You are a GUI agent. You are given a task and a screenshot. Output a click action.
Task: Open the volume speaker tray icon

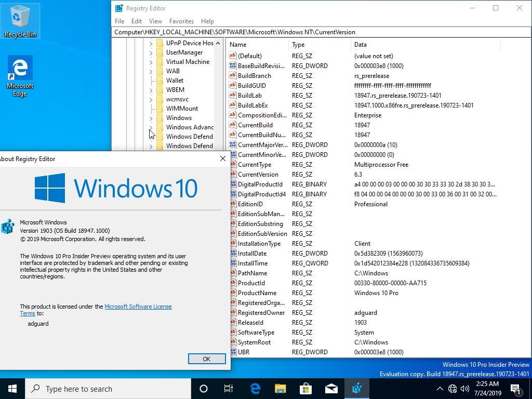click(x=465, y=389)
